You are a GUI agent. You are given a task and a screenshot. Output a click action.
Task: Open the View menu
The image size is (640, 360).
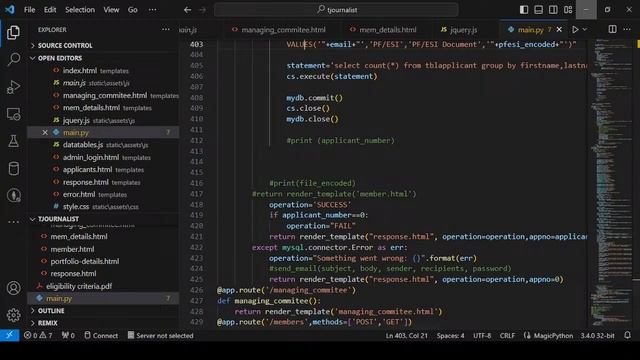click(111, 10)
